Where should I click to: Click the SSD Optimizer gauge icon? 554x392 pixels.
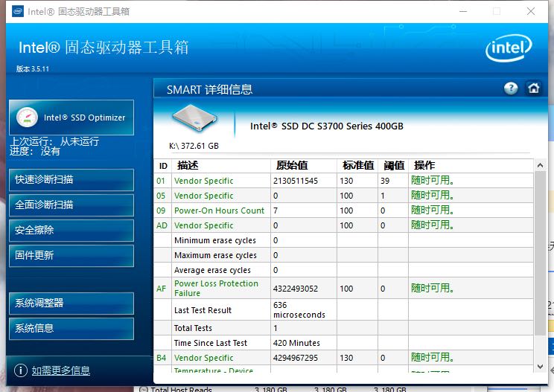tap(28, 118)
